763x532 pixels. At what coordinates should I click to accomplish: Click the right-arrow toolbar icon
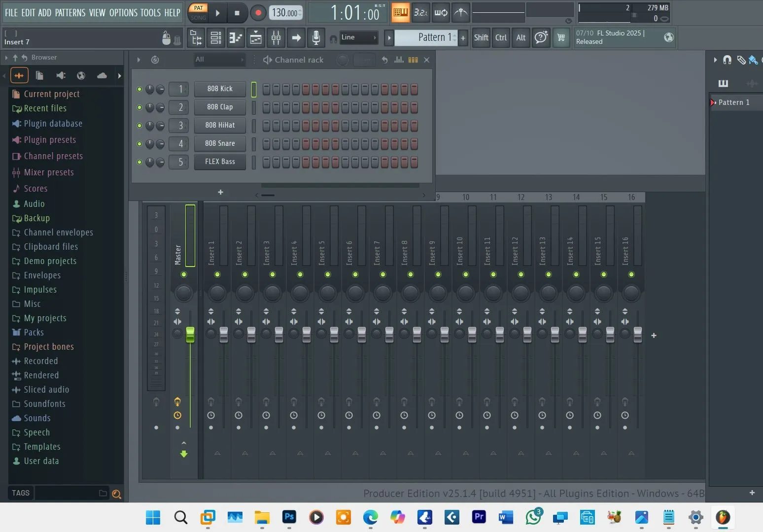[x=296, y=37]
